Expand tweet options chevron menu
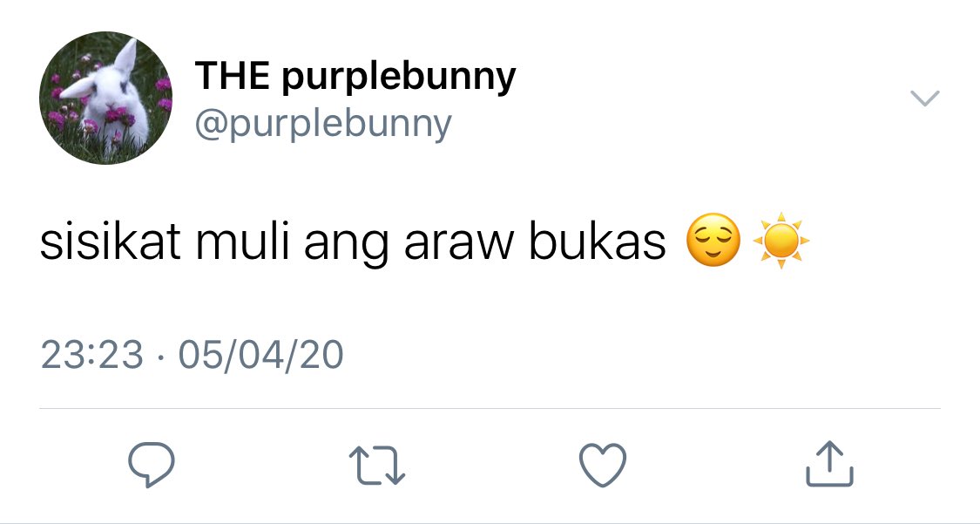 coord(924,99)
